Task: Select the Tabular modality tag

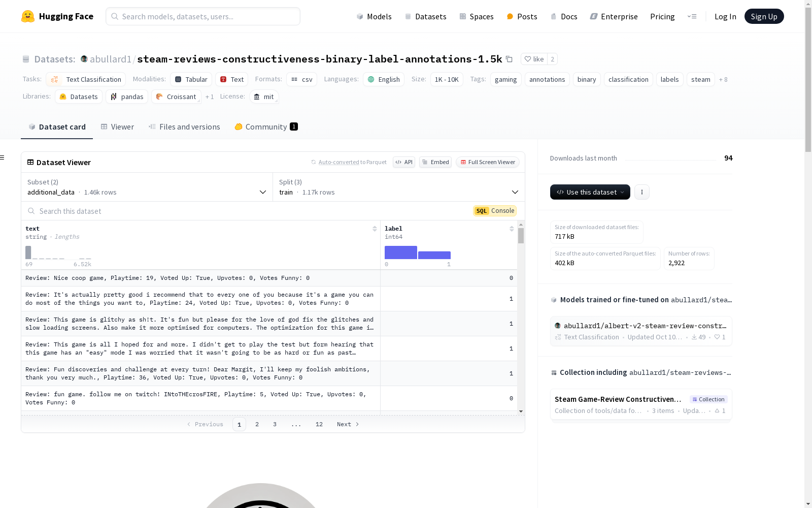Action: 191,79
